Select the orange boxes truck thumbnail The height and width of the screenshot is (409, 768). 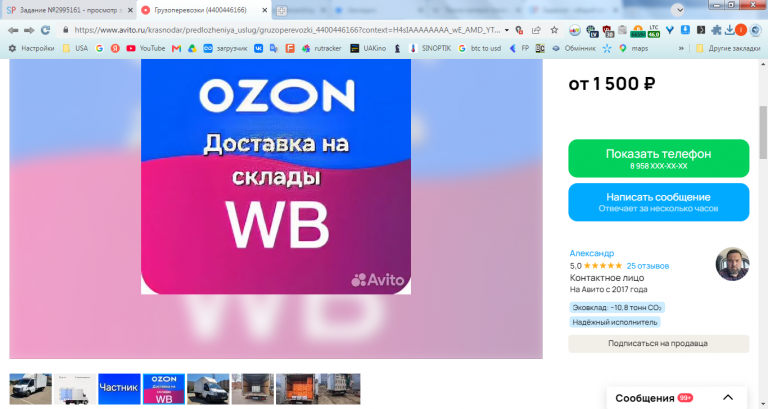297,389
